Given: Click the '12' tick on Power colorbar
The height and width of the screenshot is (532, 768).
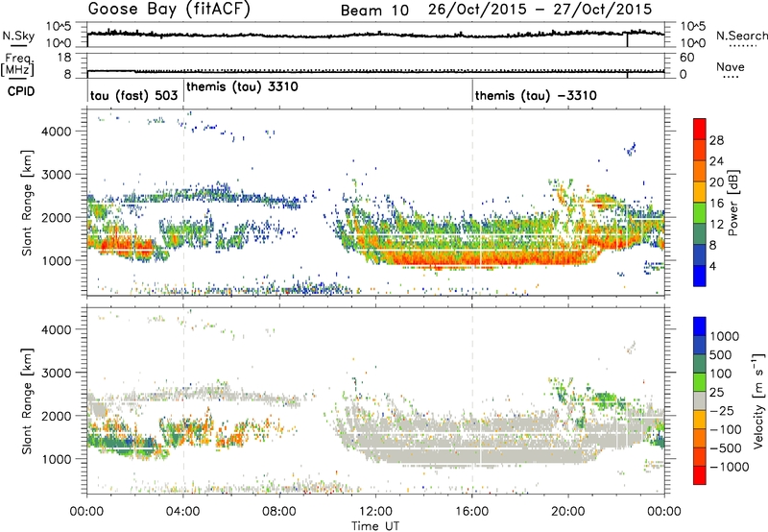Looking at the screenshot, I should 716,225.
